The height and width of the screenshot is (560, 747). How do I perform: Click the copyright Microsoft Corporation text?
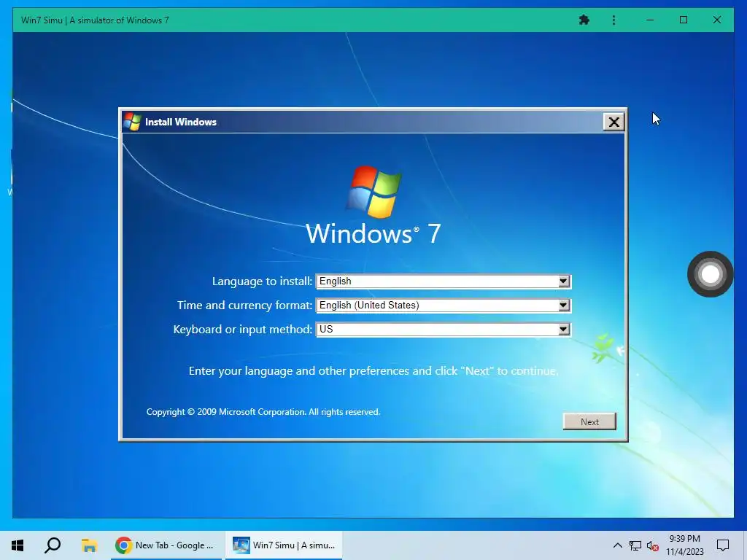pos(263,412)
